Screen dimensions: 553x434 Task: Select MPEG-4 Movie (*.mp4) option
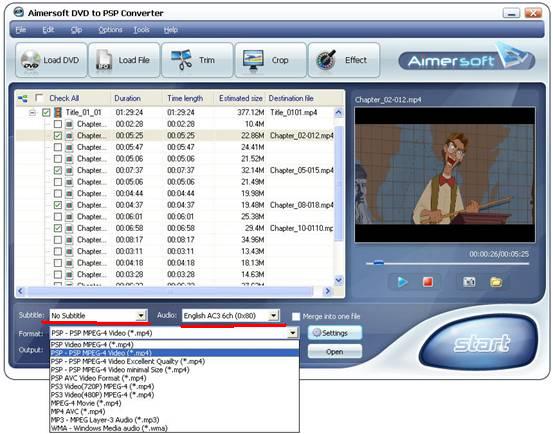click(x=174, y=403)
